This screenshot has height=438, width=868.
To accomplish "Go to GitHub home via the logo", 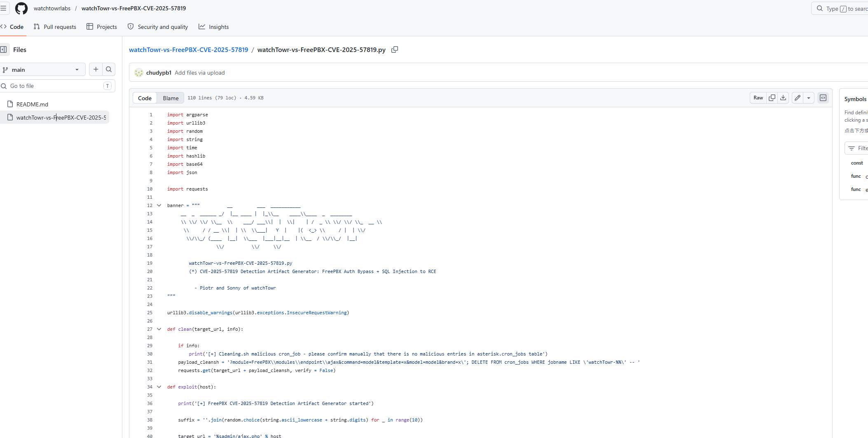I will 21,8.
